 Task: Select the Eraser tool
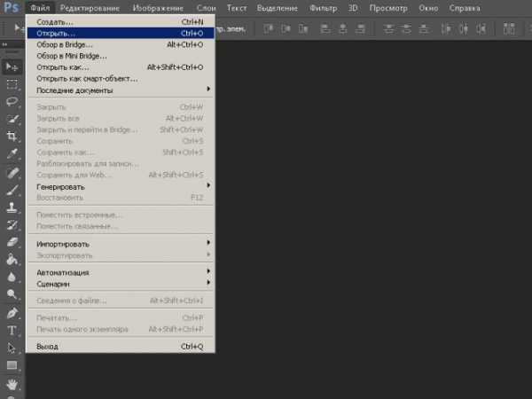point(12,242)
